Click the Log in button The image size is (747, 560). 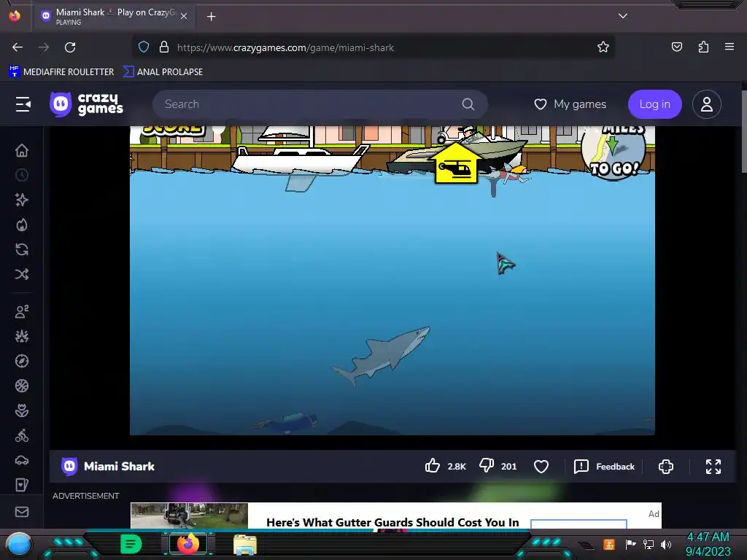pyautogui.click(x=654, y=104)
